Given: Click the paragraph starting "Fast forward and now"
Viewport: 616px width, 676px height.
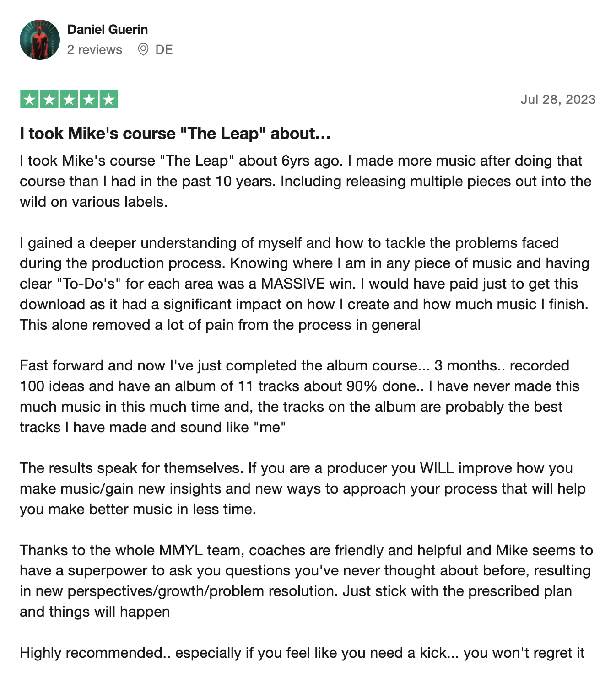Looking at the screenshot, I should [300, 397].
